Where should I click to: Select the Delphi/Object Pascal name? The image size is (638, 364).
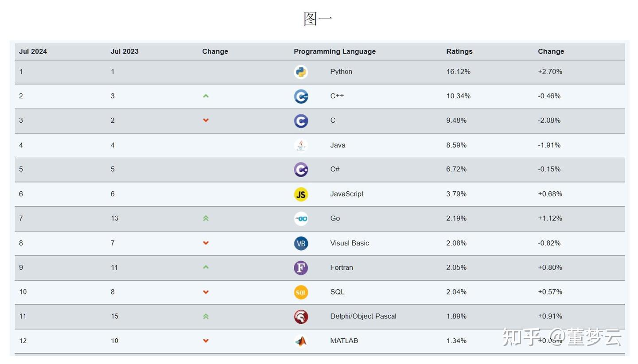pyautogui.click(x=363, y=316)
